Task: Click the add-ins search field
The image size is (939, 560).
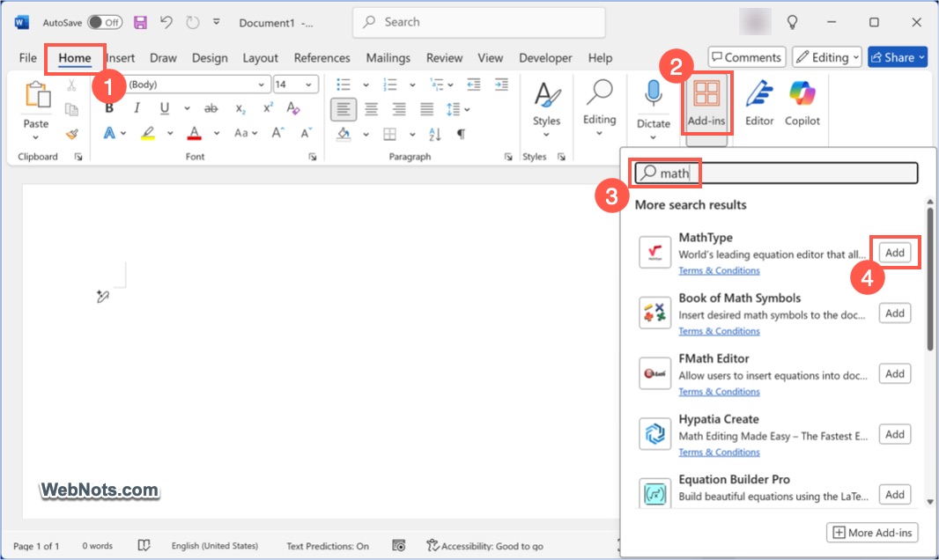Action: 776,173
